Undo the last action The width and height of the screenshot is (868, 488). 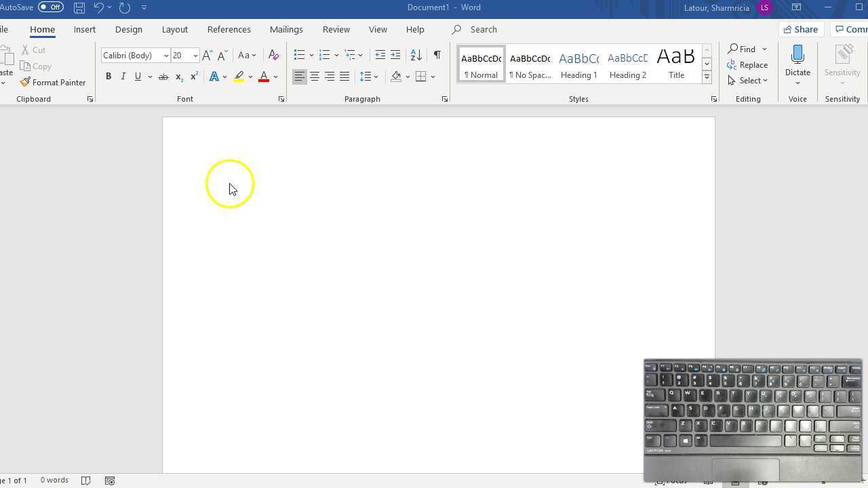pos(98,7)
